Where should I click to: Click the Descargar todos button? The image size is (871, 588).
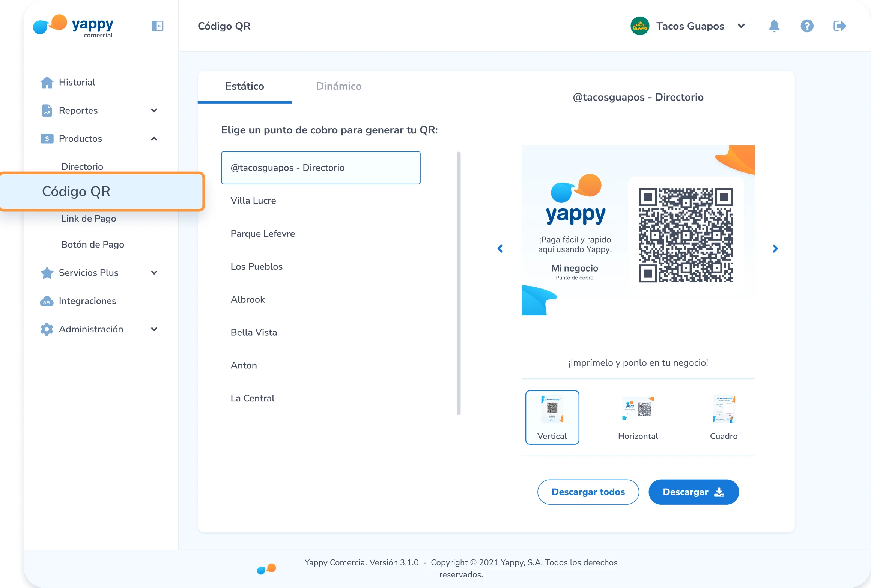click(x=588, y=492)
